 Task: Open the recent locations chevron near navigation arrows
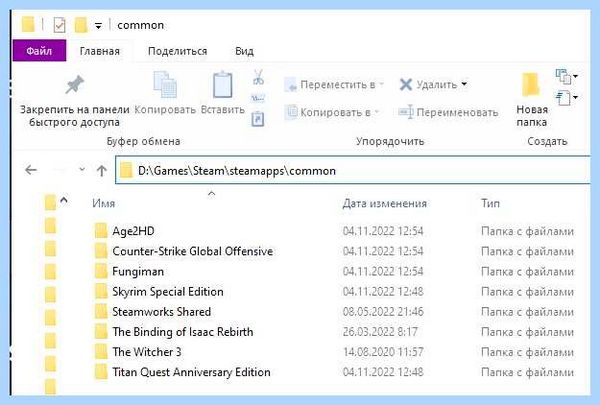[82, 169]
